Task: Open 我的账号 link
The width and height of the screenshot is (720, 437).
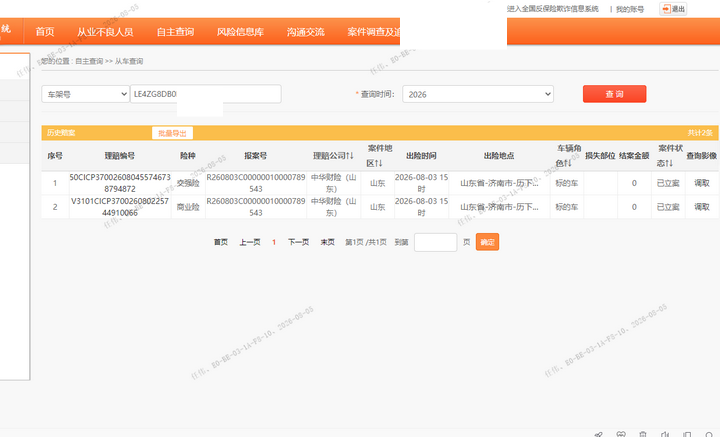Action: click(x=630, y=9)
